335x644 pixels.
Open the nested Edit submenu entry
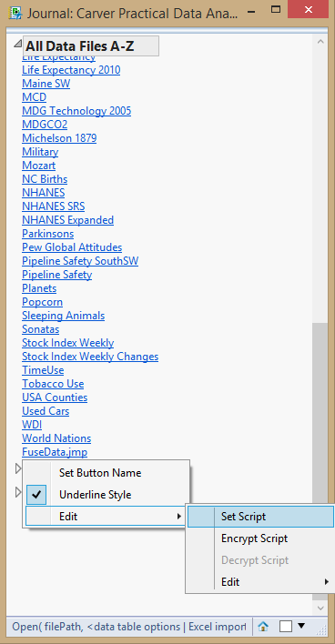click(x=260, y=581)
